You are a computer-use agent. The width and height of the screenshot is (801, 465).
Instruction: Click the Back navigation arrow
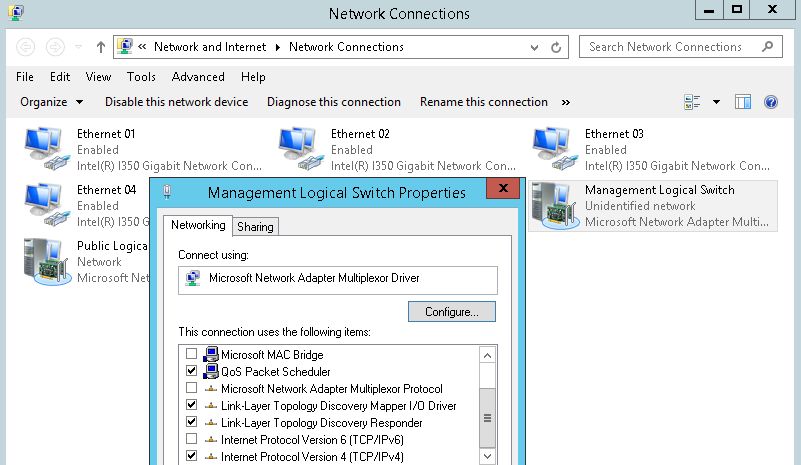pyautogui.click(x=26, y=47)
